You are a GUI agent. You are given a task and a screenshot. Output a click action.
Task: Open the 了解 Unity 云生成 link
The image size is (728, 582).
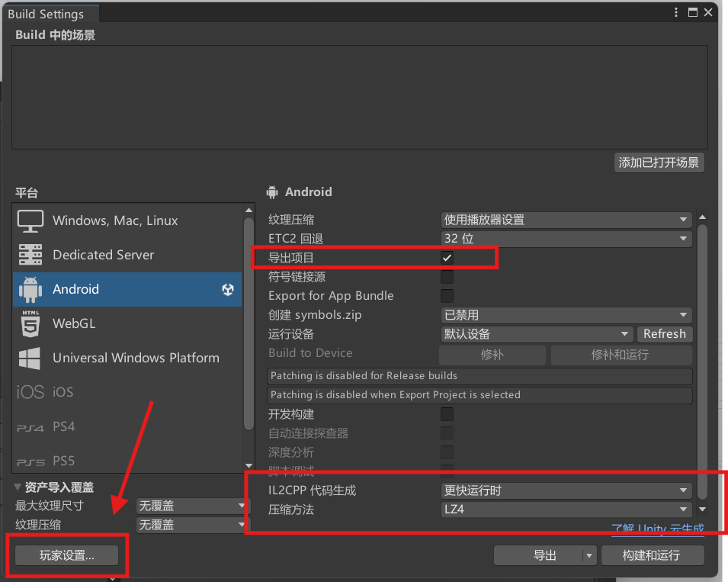tap(657, 529)
